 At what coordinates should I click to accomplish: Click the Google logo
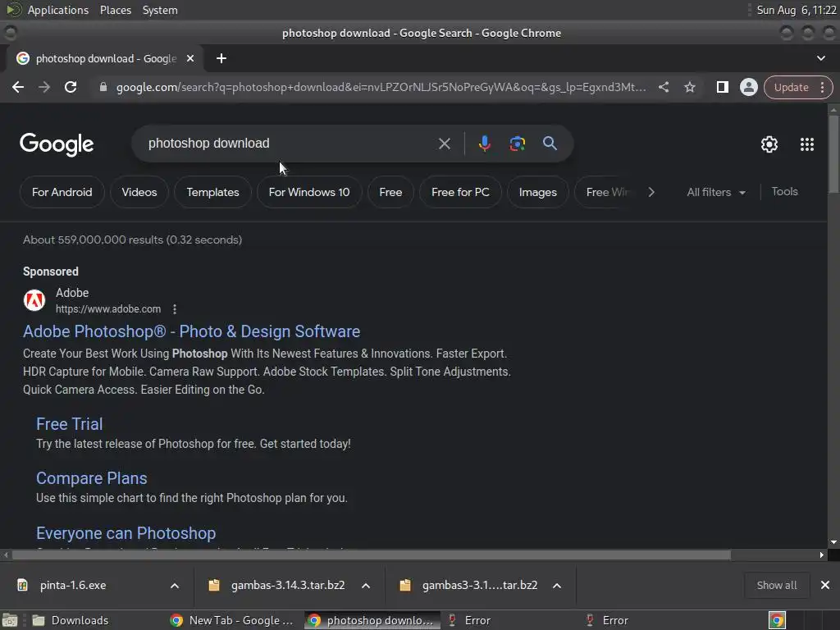57,144
